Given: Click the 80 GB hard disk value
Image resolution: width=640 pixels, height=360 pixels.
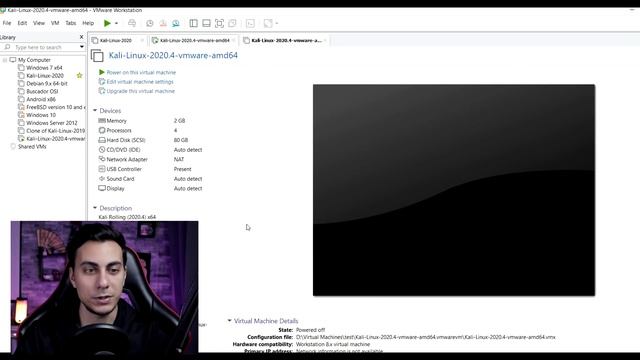Looking at the screenshot, I should point(181,140).
